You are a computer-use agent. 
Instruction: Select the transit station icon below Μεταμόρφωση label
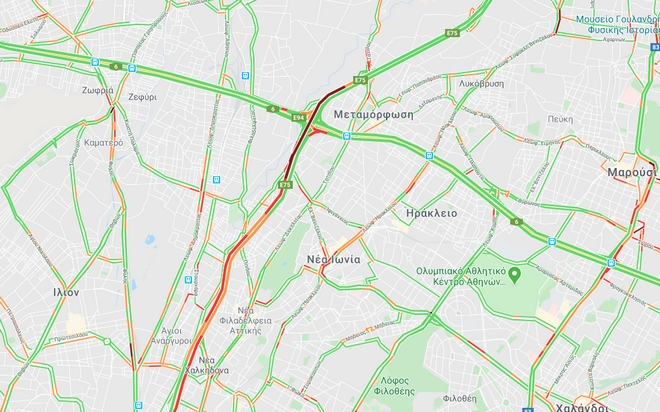click(346, 136)
